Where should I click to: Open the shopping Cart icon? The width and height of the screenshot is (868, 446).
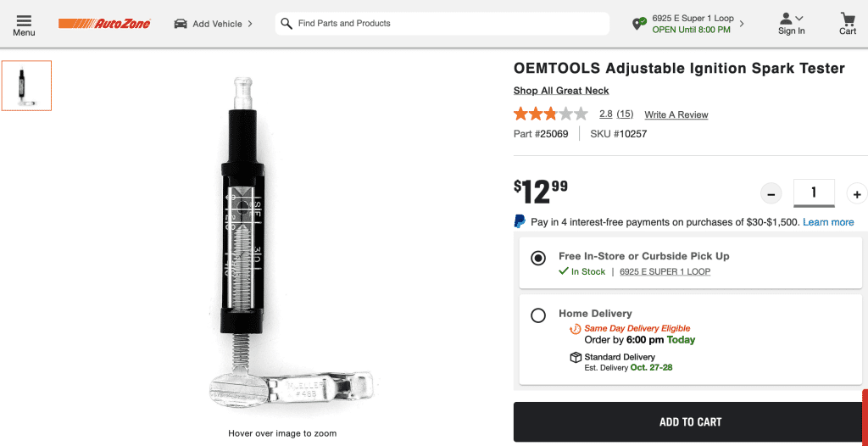848,19
